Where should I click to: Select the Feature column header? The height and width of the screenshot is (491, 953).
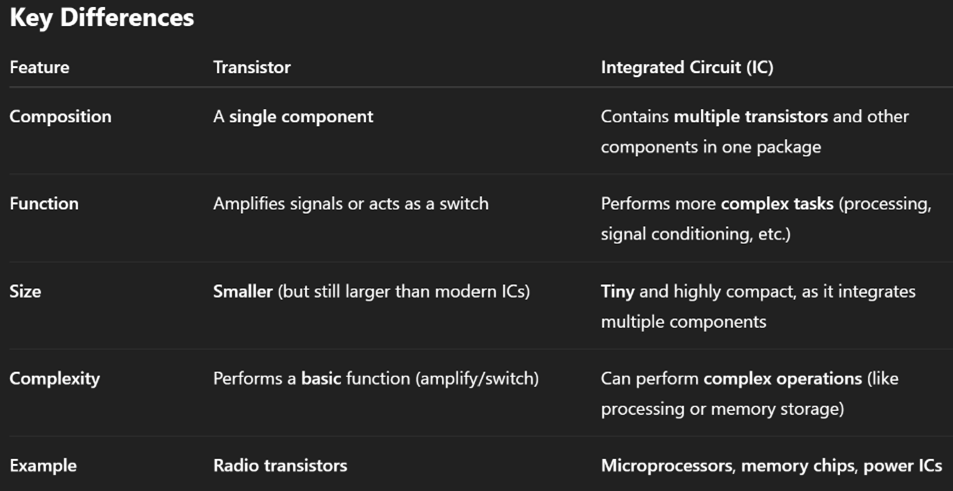click(39, 68)
